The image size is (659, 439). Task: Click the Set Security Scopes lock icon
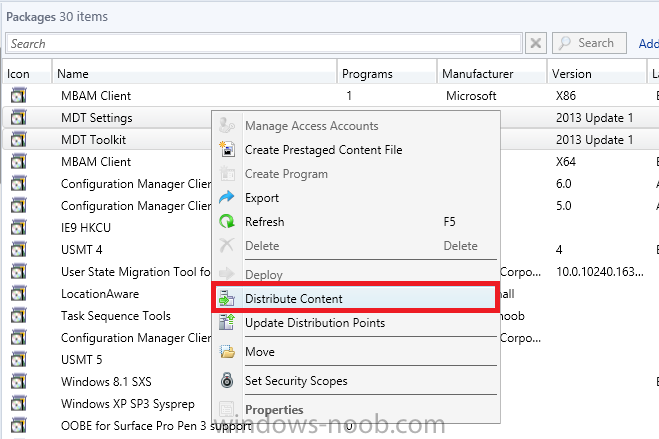tap(227, 380)
